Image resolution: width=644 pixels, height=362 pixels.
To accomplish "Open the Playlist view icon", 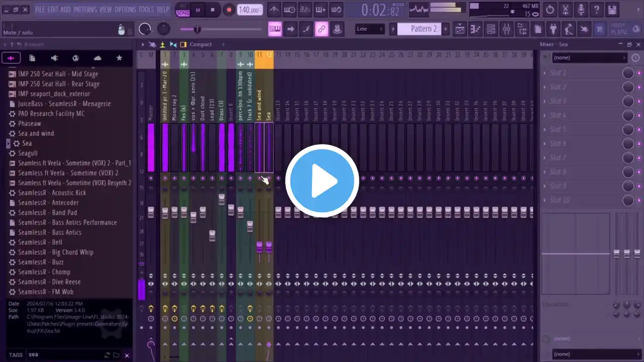I will coord(459,29).
